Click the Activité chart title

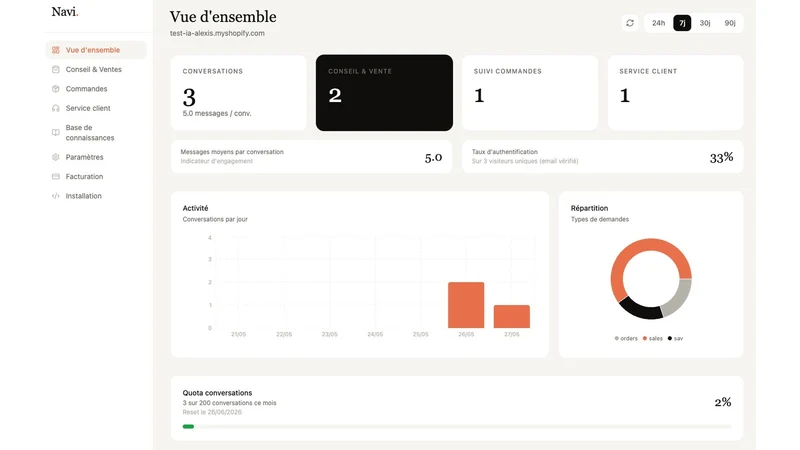click(195, 208)
